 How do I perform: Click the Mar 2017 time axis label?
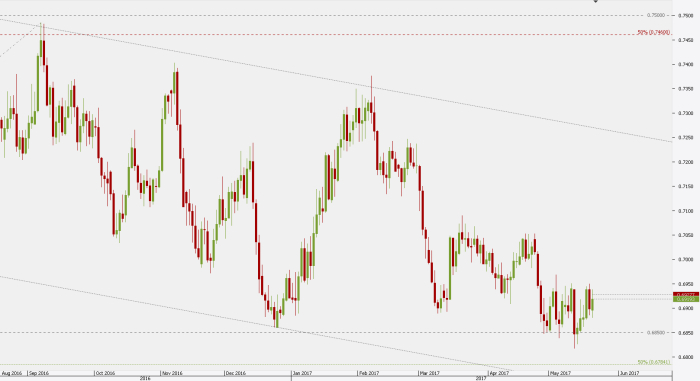(x=429, y=373)
